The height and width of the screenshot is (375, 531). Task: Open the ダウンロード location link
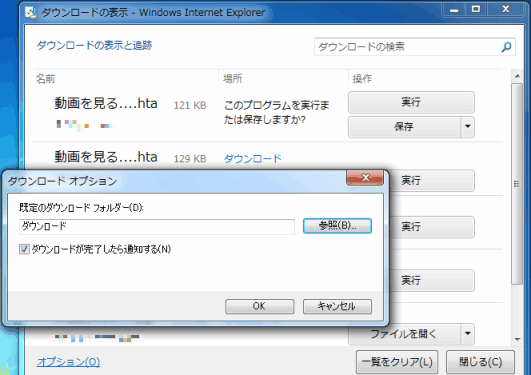pyautogui.click(x=253, y=159)
